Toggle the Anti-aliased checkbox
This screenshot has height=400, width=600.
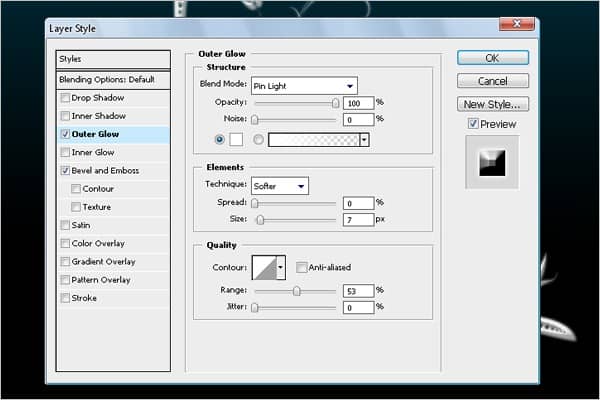point(302,267)
